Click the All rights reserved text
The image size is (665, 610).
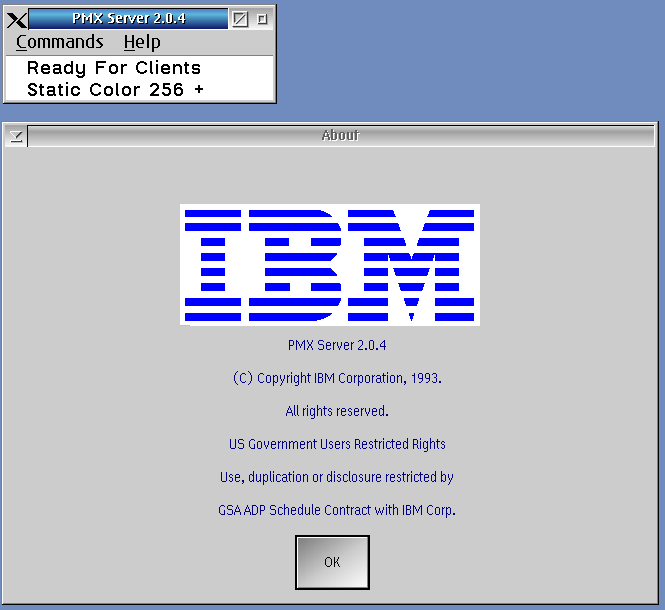336,411
